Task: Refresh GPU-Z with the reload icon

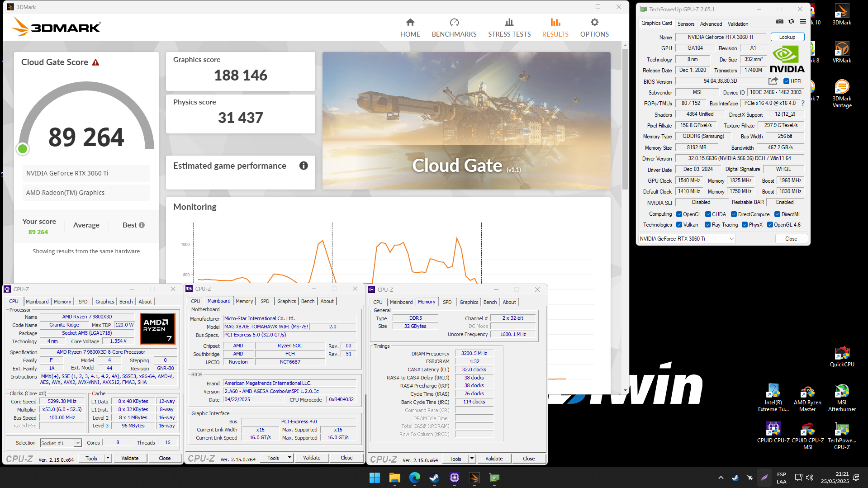Action: pyautogui.click(x=791, y=21)
